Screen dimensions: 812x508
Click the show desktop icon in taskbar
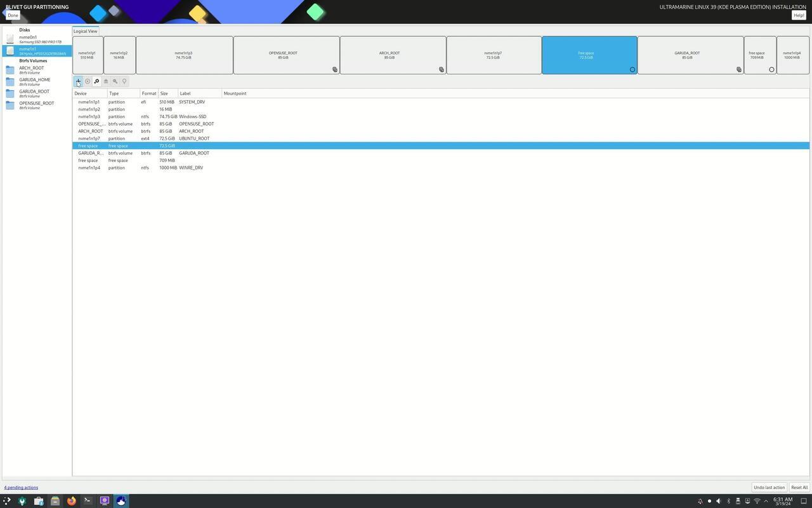pyautogui.click(x=804, y=501)
